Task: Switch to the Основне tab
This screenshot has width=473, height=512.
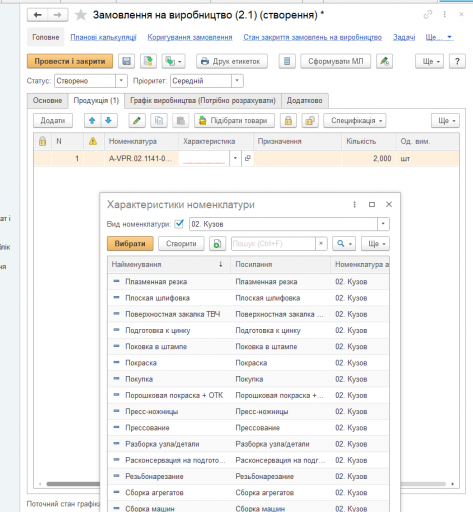Action: 47,101
